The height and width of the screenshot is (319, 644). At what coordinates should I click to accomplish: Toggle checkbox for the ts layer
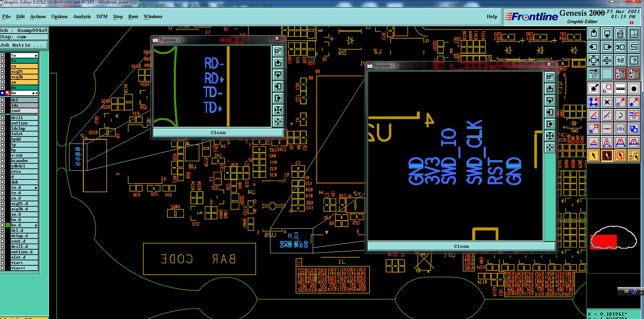2,61
